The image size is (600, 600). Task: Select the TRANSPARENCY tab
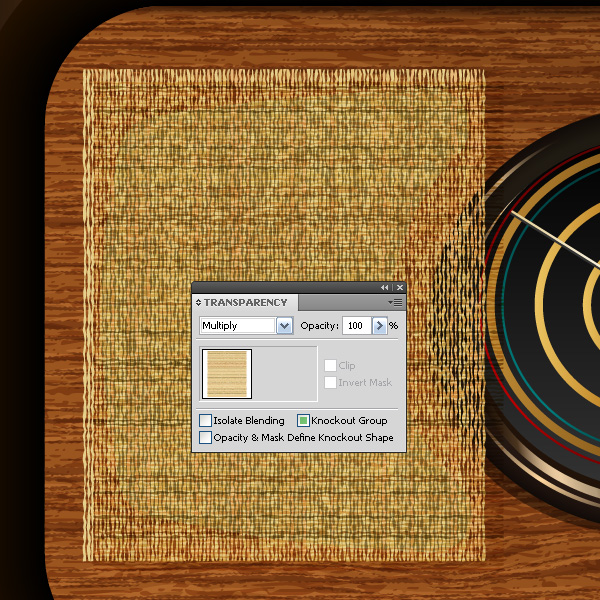pos(245,302)
